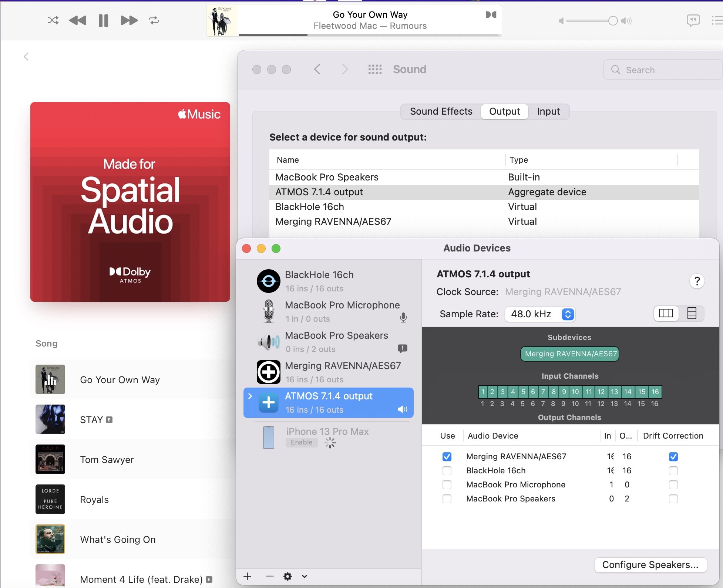Select the Royals song row
723x588 pixels.
click(x=133, y=499)
